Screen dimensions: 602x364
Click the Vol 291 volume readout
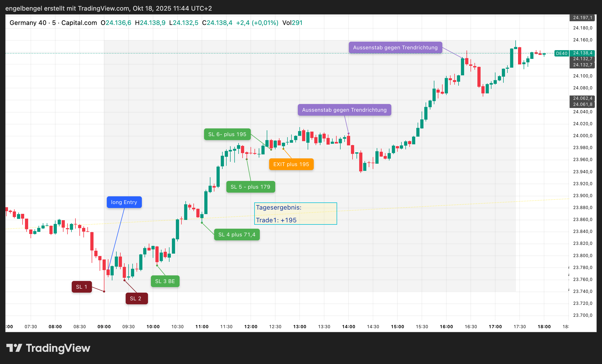coord(292,23)
